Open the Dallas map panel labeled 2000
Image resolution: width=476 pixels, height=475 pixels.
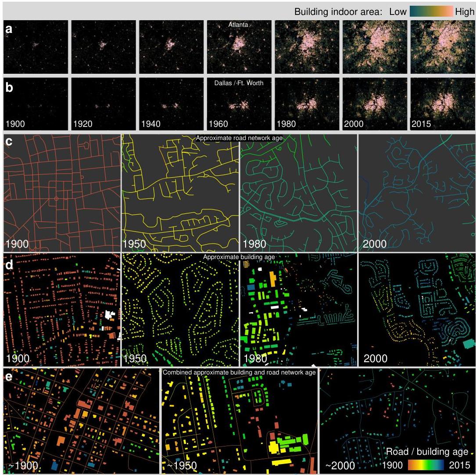375,104
